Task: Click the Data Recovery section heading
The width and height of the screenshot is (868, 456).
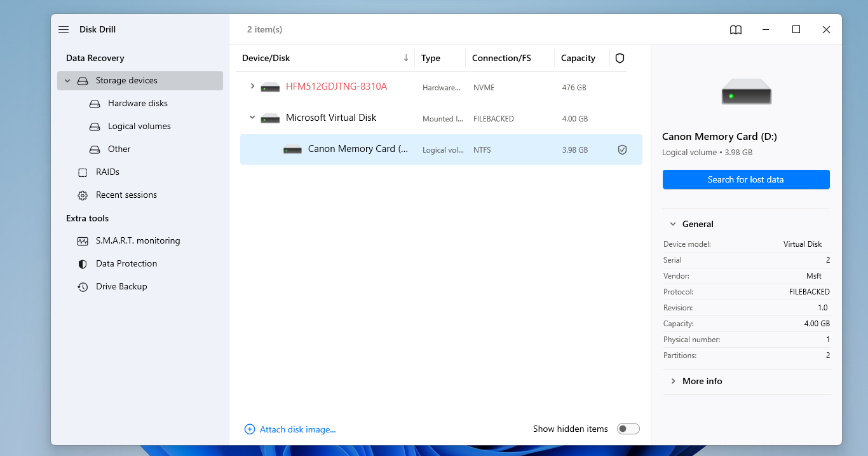Action: pyautogui.click(x=95, y=58)
